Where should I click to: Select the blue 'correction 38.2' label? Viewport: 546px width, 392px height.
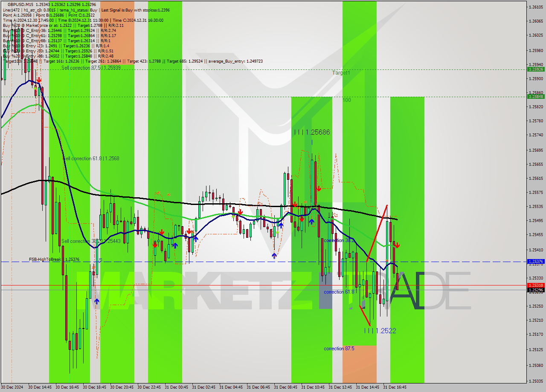click(x=340, y=240)
